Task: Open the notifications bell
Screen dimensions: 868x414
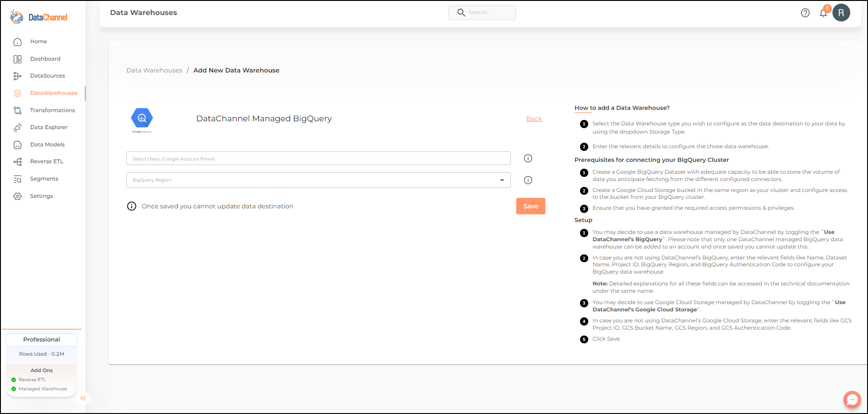Action: tap(823, 13)
